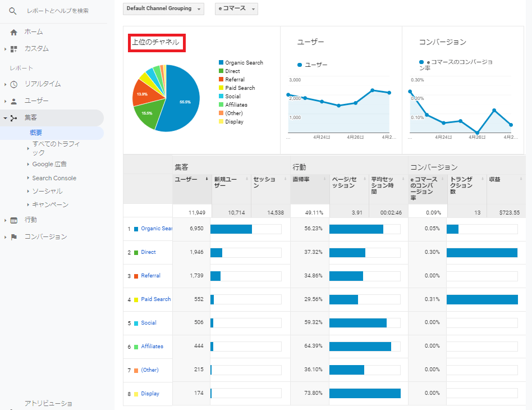The height and width of the screenshot is (410, 532).
Task: Expand Google 広告 submenu arrow
Action: (28, 165)
